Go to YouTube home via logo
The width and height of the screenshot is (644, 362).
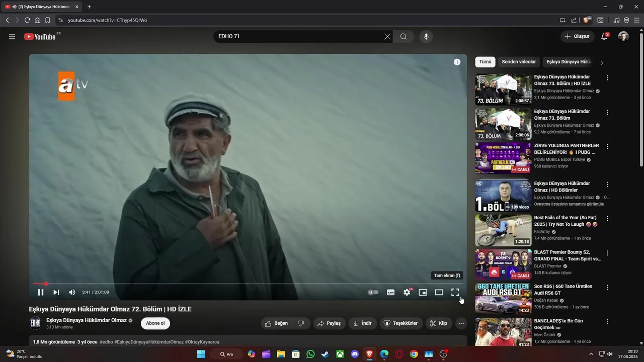tap(40, 36)
